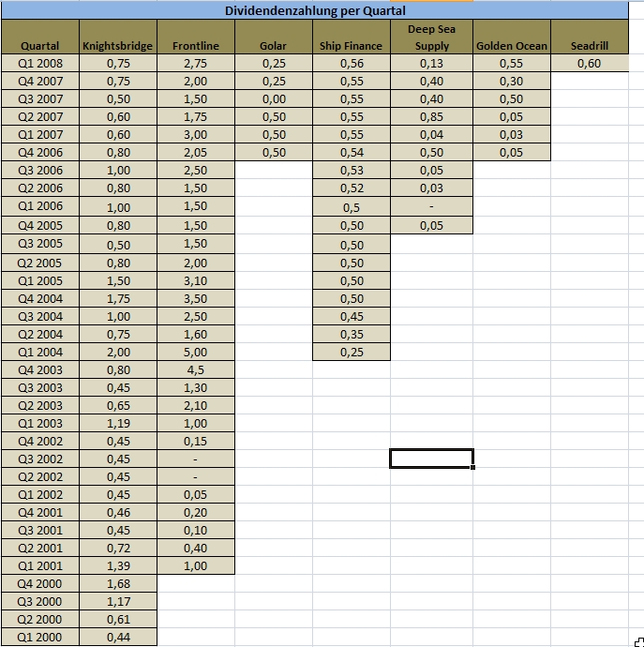The image size is (644, 647).
Task: Select Seadrill value 0,60 for Q1 2008
Action: click(590, 63)
